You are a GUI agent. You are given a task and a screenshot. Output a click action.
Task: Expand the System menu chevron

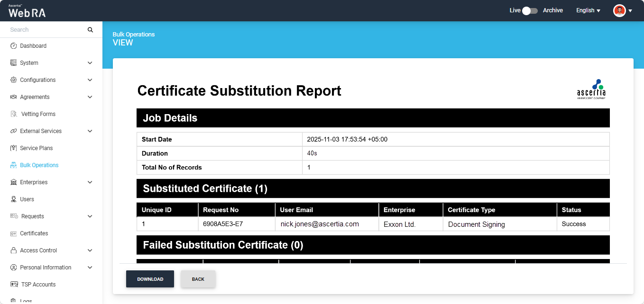90,63
